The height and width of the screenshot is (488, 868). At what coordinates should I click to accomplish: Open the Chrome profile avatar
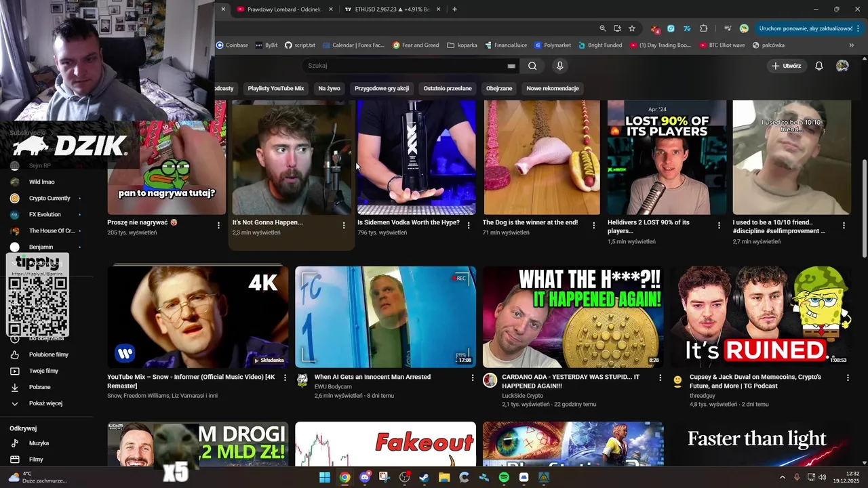744,28
